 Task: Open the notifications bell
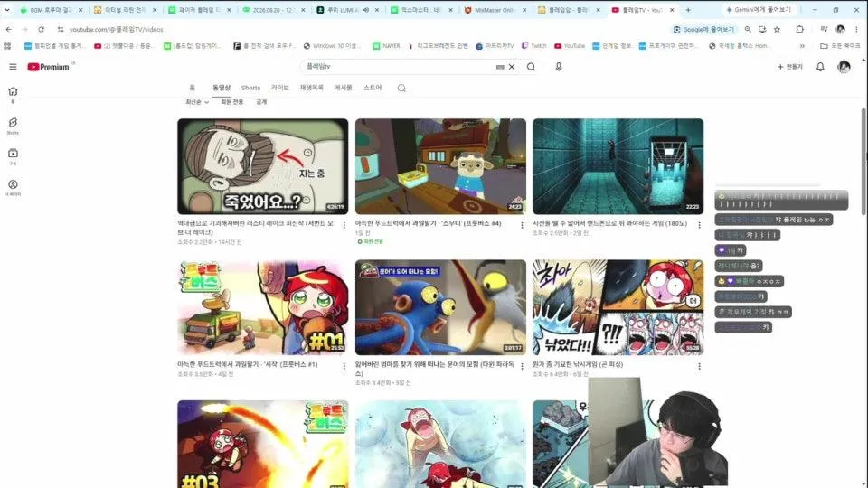(x=820, y=67)
